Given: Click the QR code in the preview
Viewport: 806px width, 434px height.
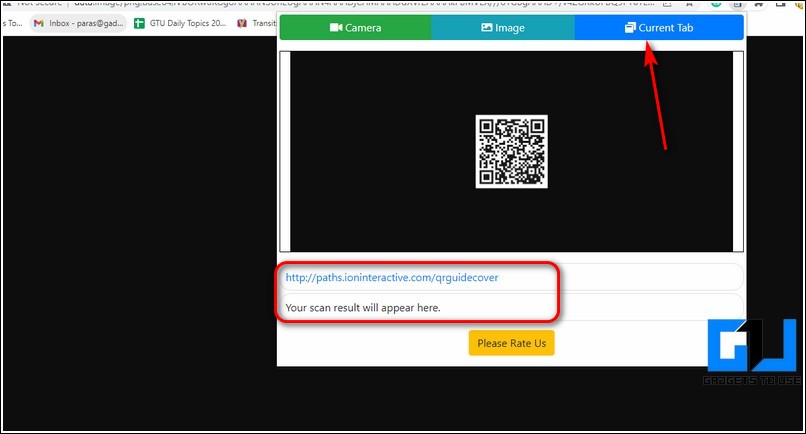Looking at the screenshot, I should [511, 152].
